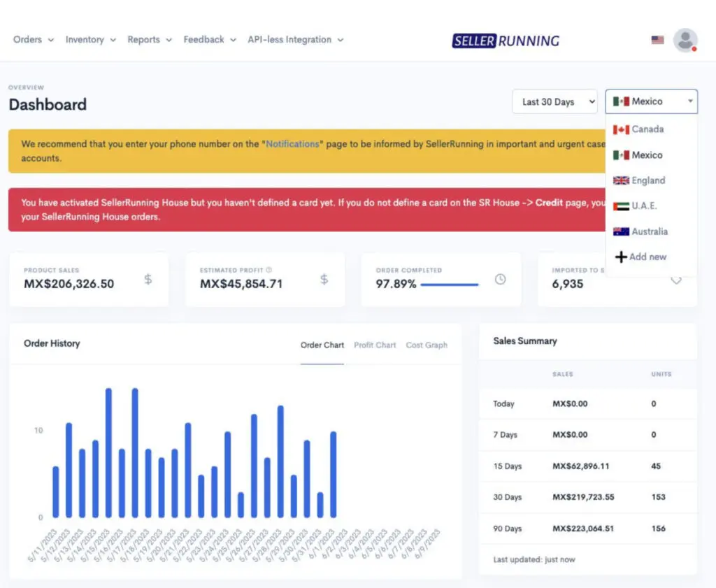
Task: Click the US flag language icon
Action: pos(657,40)
